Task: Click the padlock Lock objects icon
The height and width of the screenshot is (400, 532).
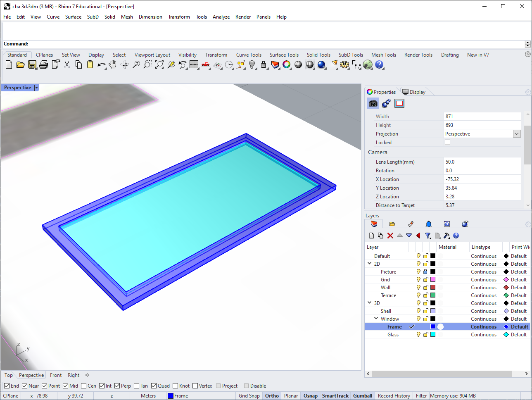Action: [264, 64]
